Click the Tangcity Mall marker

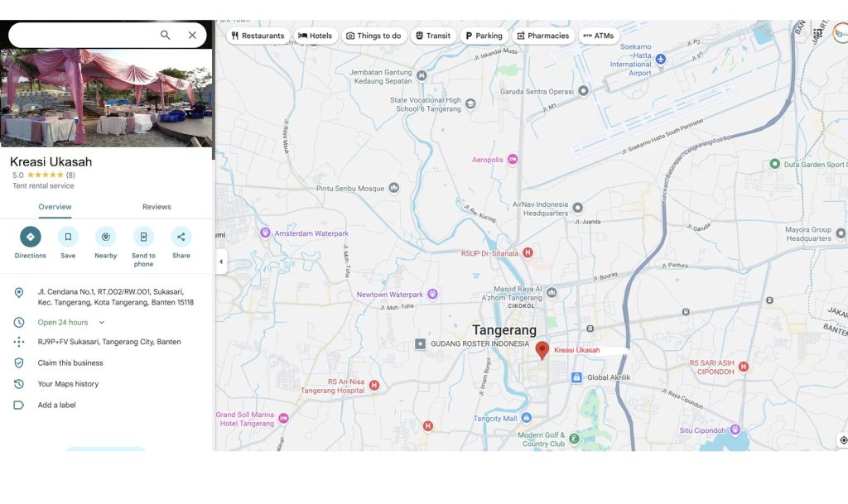[x=526, y=418]
